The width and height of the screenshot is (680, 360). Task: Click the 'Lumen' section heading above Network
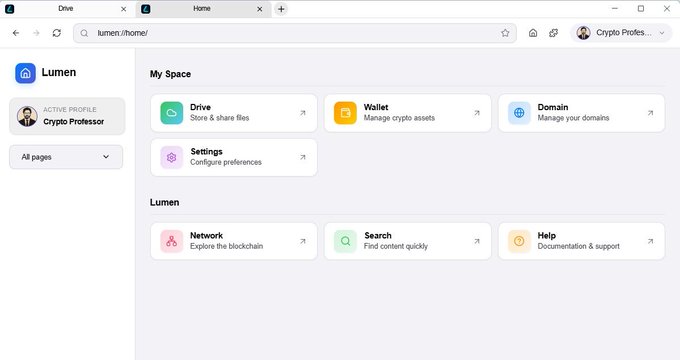point(164,203)
